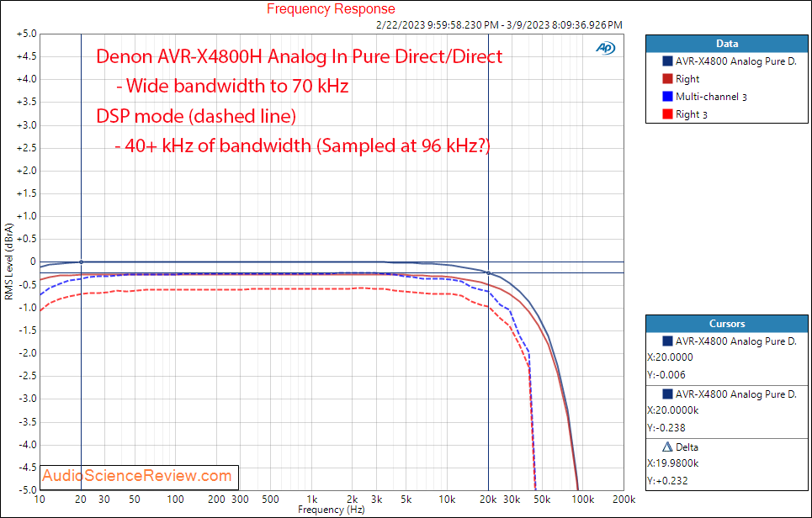The image size is (812, 518).
Task: Click the '+2.5' y-axis tick label
Action: click(26, 148)
